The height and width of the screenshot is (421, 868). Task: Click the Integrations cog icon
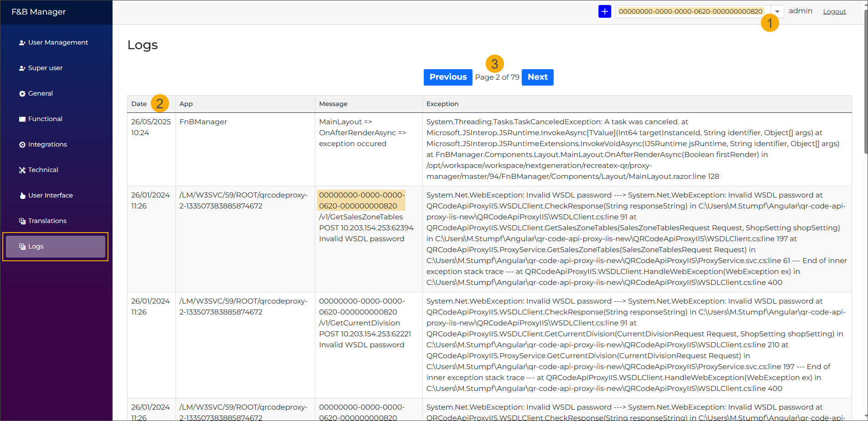pyautogui.click(x=22, y=145)
